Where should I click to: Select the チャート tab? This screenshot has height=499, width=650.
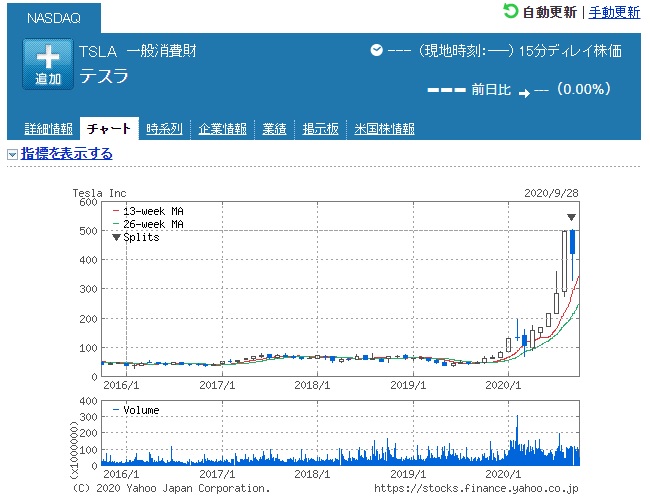point(109,129)
